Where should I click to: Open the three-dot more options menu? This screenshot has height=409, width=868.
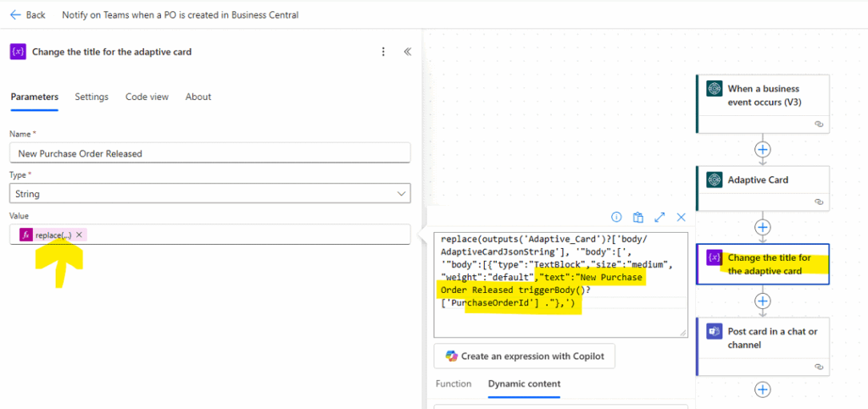click(x=383, y=52)
